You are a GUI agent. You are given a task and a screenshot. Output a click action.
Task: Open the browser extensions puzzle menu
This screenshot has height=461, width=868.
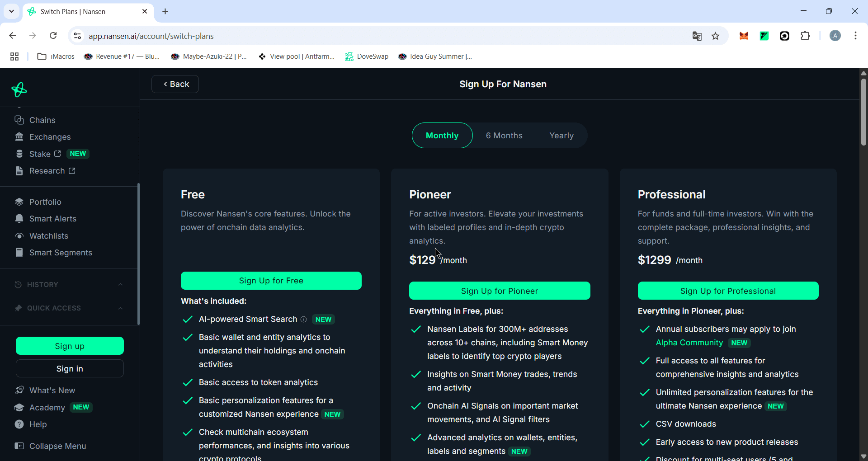(x=805, y=36)
